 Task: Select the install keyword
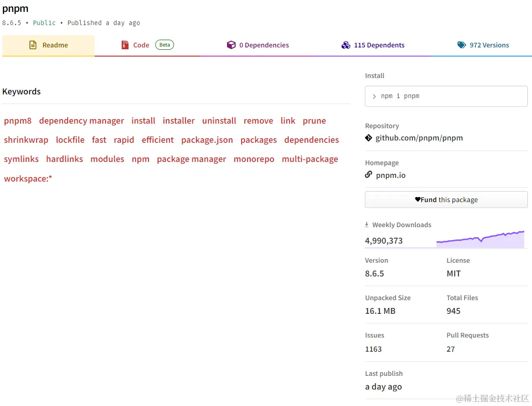(143, 120)
